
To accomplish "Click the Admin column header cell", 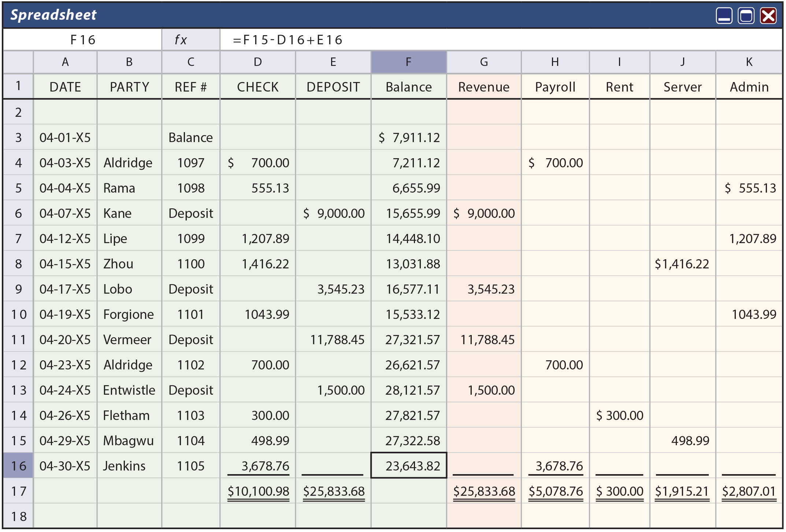I will tap(749, 87).
